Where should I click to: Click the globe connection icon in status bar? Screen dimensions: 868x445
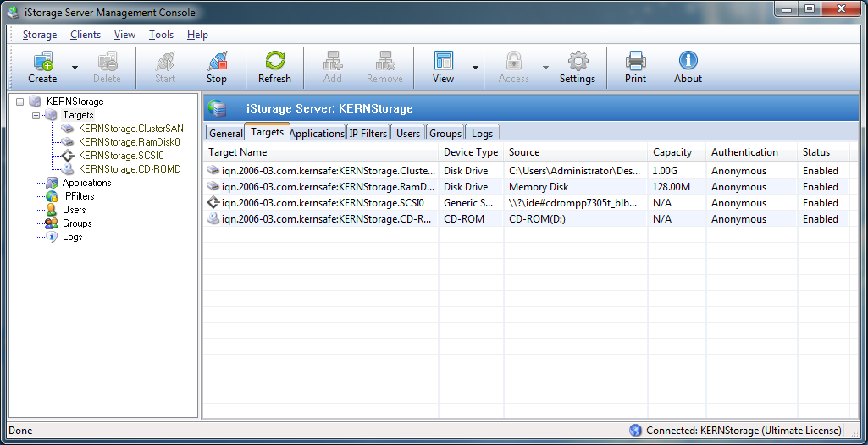(x=635, y=430)
